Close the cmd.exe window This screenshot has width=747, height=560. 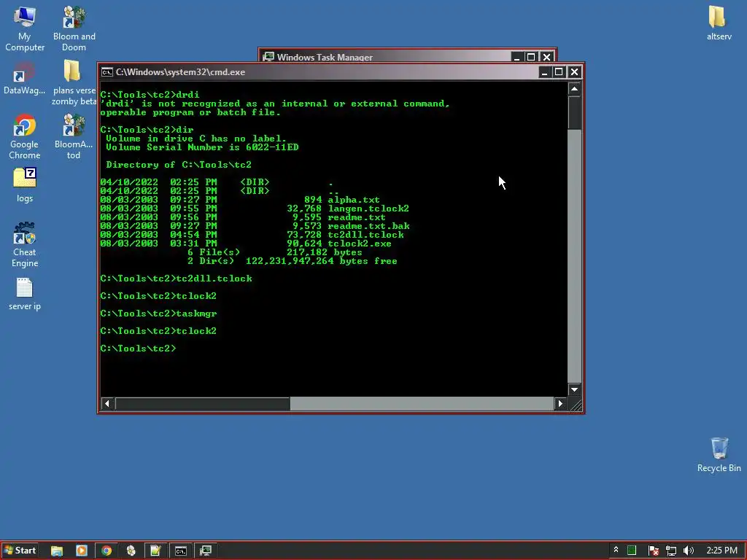[x=575, y=72]
